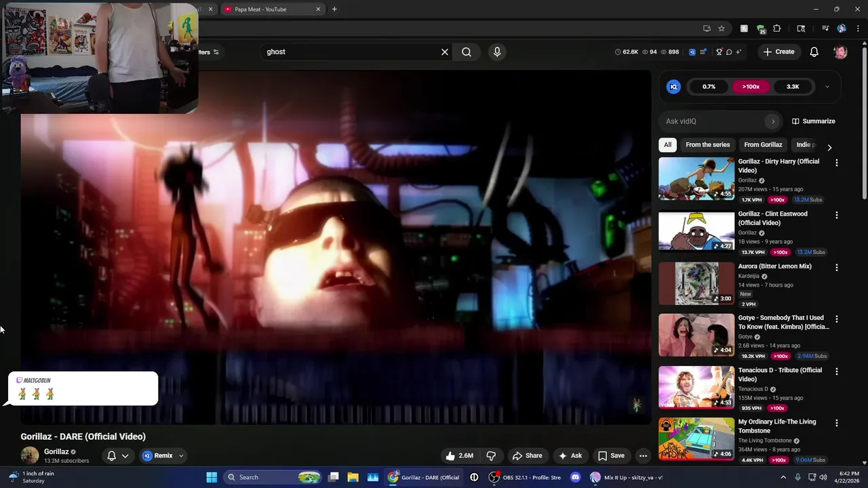Open the Chrome three-dot menu
This screenshot has height=488, width=868.
858,28
